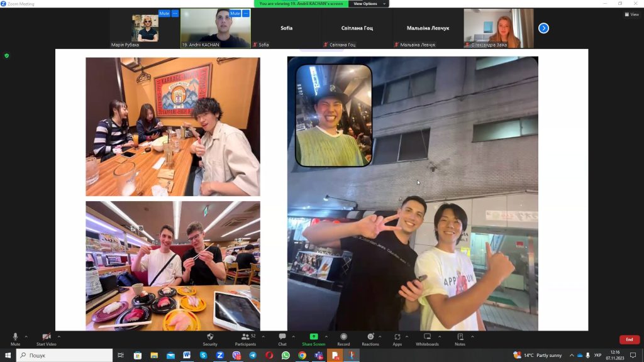This screenshot has width=644, height=362.
Task: Click the red End meeting button
Action: coord(629,339)
